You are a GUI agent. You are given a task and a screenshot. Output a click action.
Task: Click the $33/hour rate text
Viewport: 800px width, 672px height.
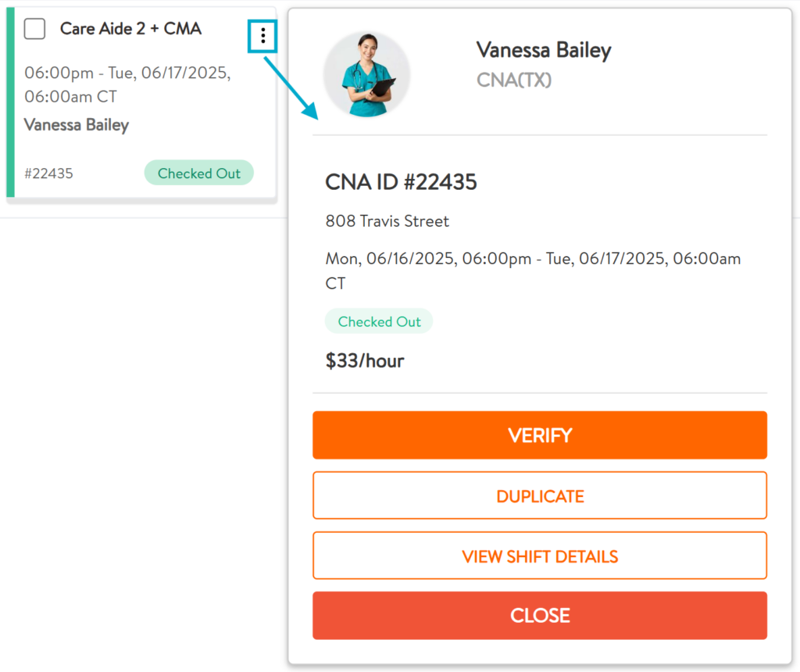[x=365, y=361]
